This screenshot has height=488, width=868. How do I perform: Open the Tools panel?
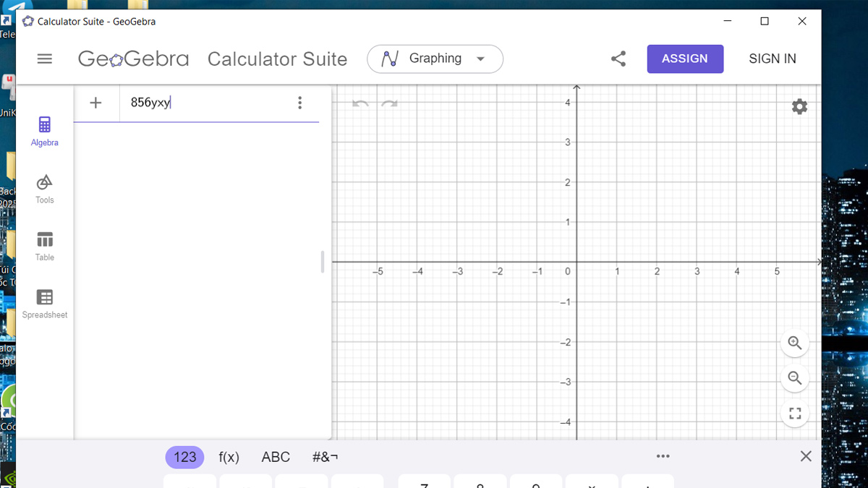(45, 189)
